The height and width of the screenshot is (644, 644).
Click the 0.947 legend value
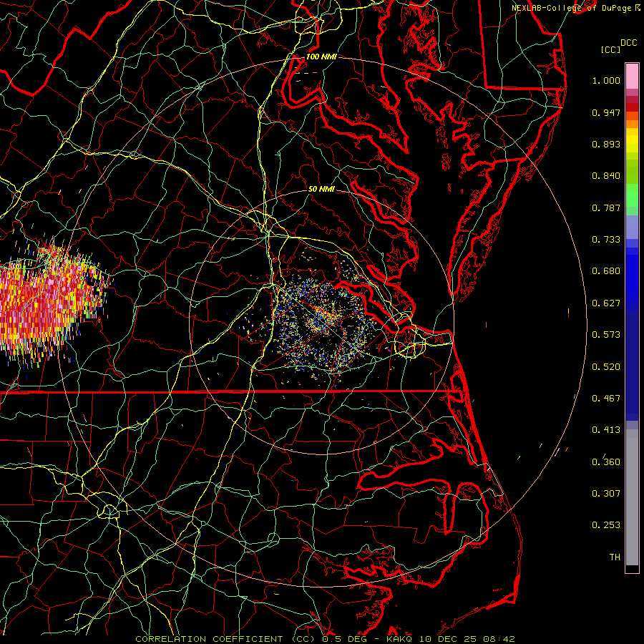coord(606,112)
